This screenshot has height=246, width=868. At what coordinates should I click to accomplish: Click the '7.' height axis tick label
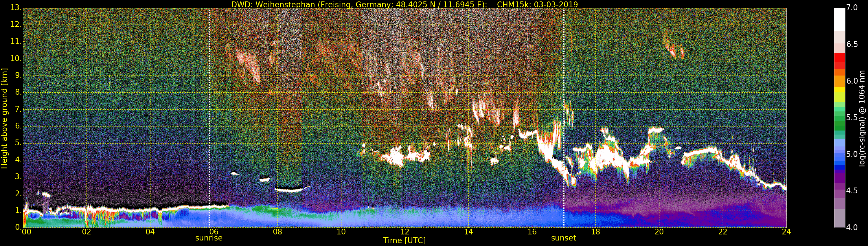pyautogui.click(x=18, y=109)
